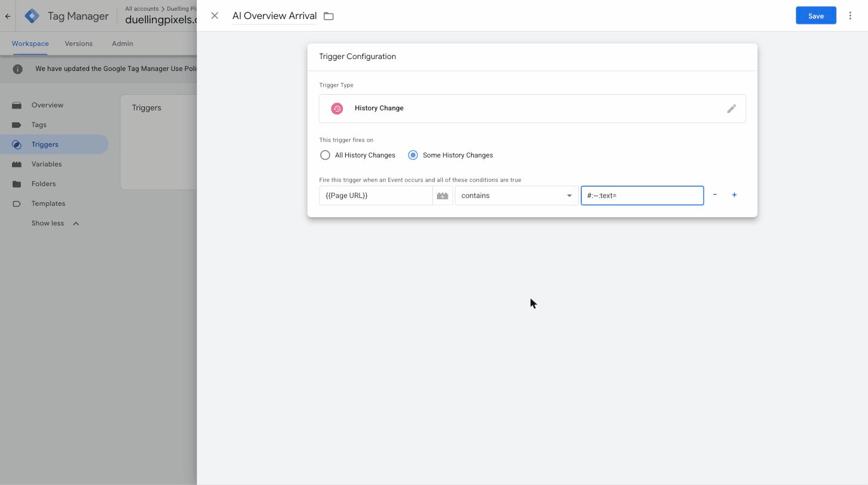Open Variables in the sidebar
Image resolution: width=868 pixels, height=485 pixels.
54,164
